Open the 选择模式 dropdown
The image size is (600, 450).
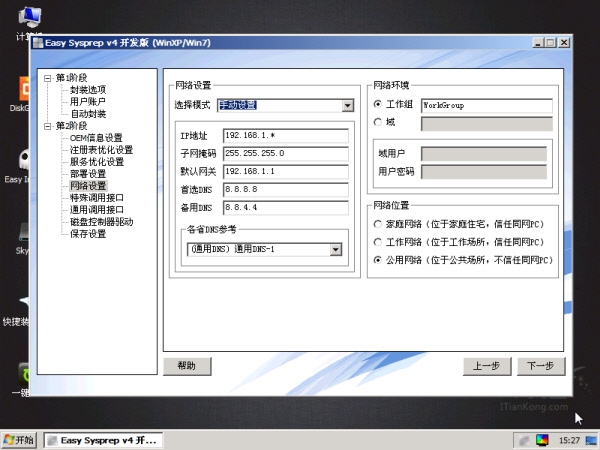click(x=347, y=106)
